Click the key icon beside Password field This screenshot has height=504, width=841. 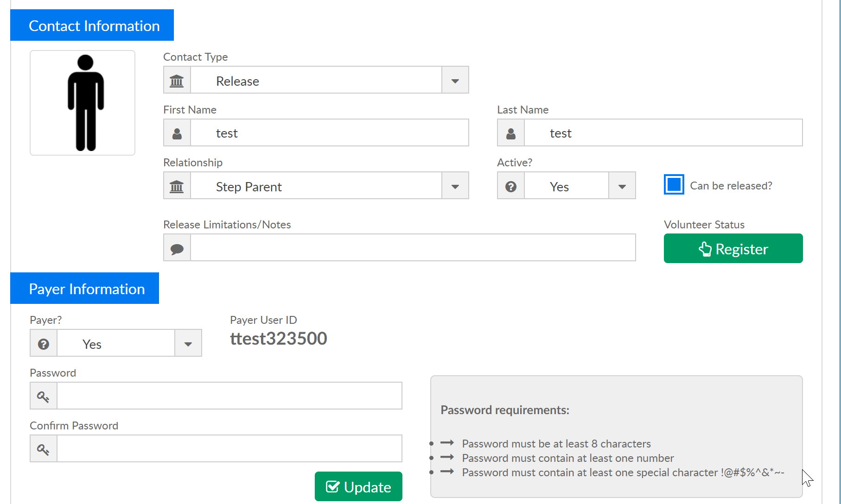pyautogui.click(x=44, y=396)
